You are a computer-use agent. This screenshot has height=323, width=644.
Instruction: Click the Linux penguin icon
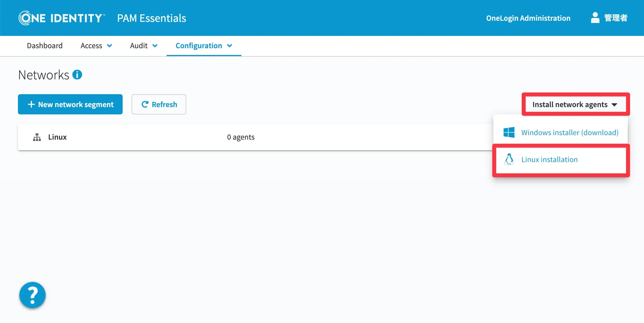click(x=509, y=159)
